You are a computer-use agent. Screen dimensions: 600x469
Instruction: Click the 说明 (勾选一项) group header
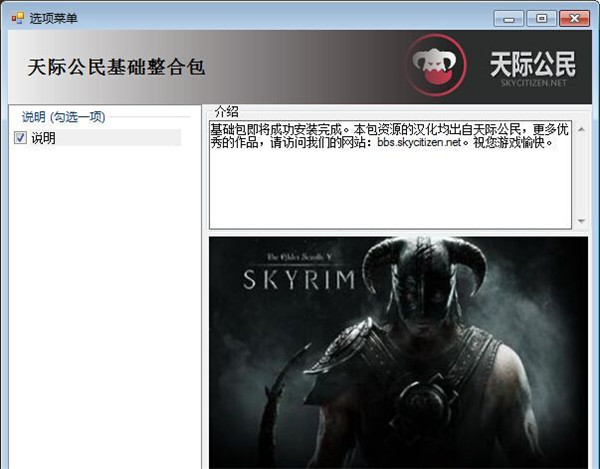[64, 117]
